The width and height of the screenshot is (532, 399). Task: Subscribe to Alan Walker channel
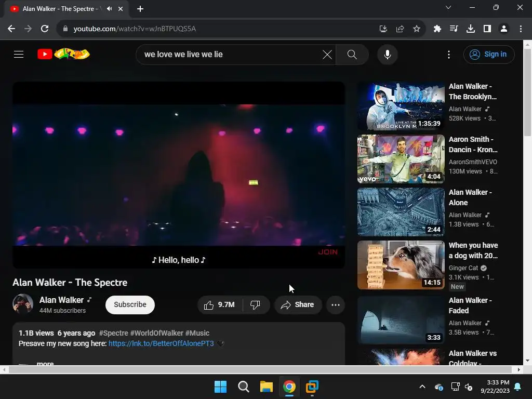click(130, 304)
